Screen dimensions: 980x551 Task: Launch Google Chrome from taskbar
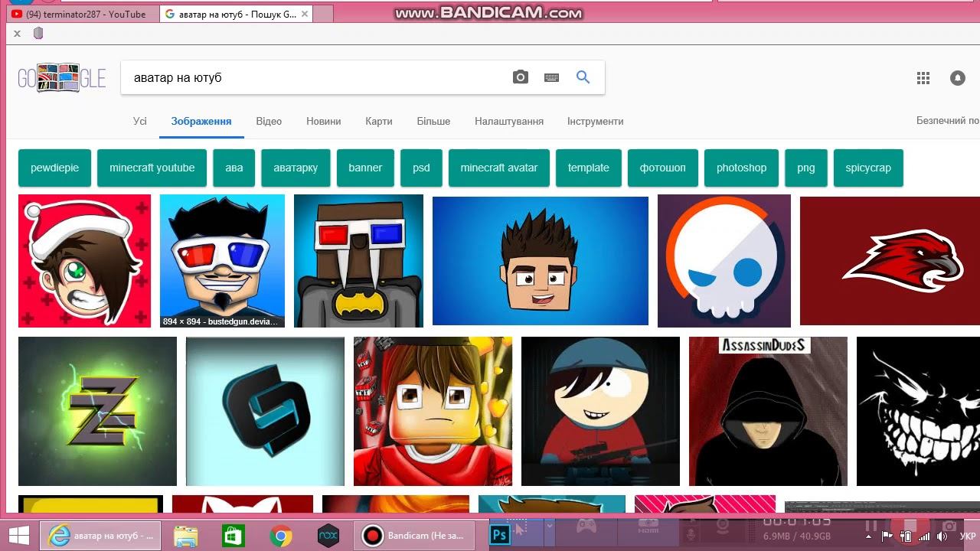click(x=281, y=536)
